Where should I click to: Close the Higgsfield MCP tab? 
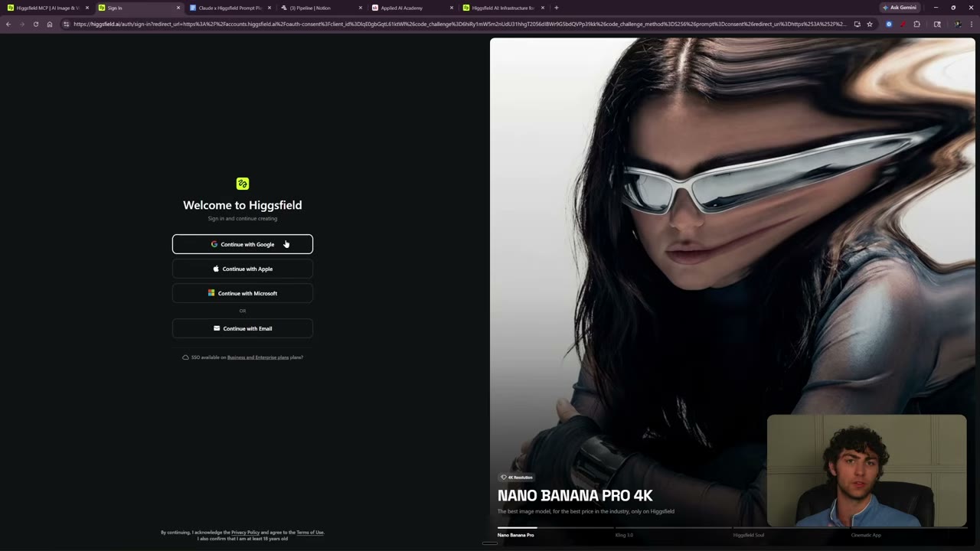tap(87, 8)
